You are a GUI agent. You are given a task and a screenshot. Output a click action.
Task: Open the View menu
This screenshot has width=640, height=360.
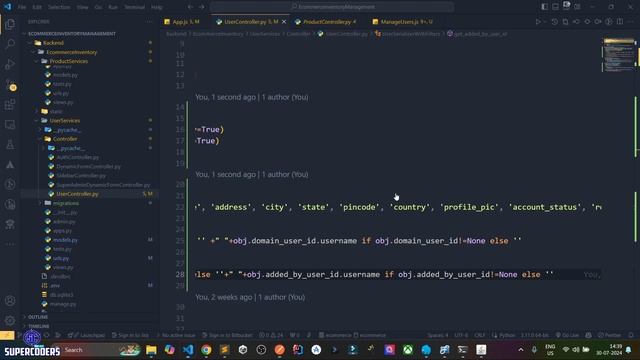(82, 7)
